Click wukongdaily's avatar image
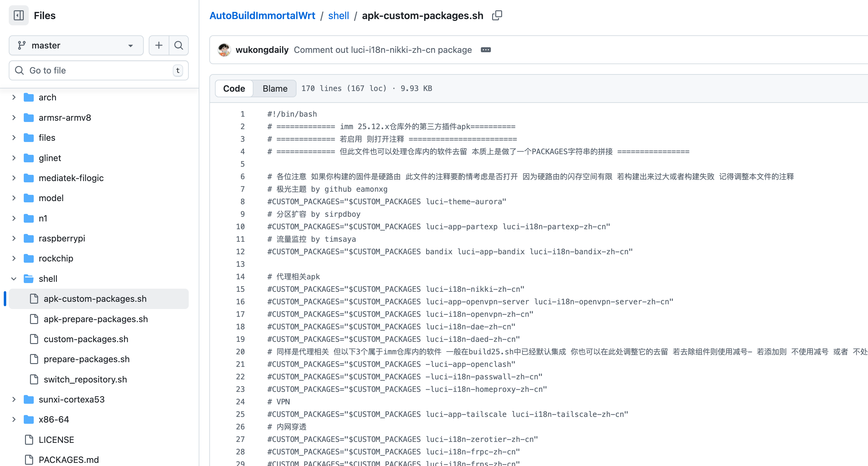Image resolution: width=868 pixels, height=466 pixels. point(224,50)
